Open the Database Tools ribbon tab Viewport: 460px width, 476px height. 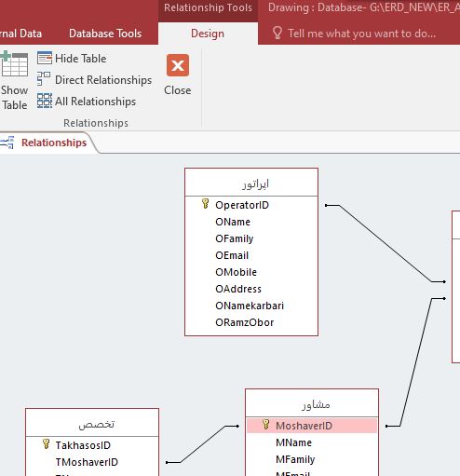pyautogui.click(x=105, y=34)
